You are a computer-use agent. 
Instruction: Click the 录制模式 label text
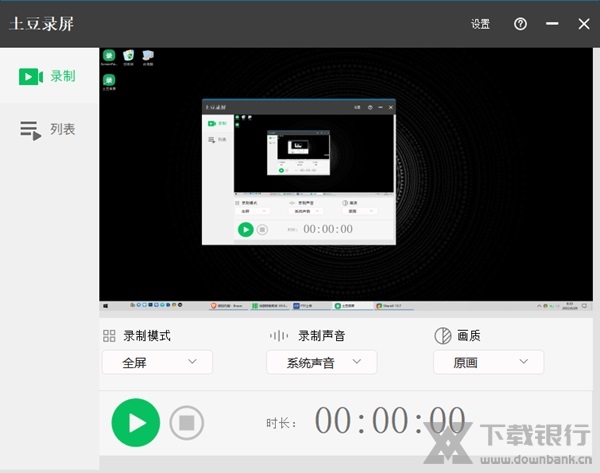click(147, 336)
